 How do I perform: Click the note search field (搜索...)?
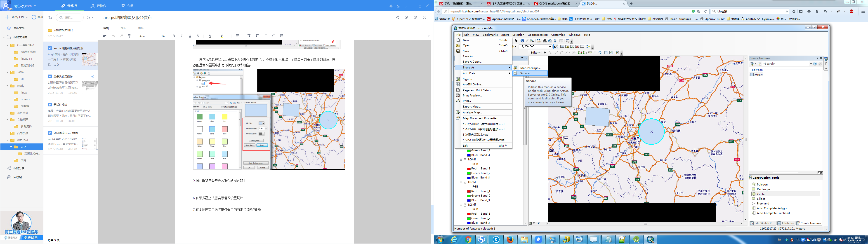pyautogui.click(x=69, y=18)
